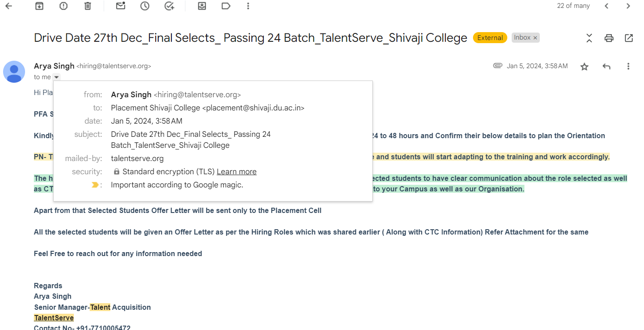This screenshot has width=644, height=330.
Task: Collapse the 'to me' details arrow
Action: pos(56,77)
